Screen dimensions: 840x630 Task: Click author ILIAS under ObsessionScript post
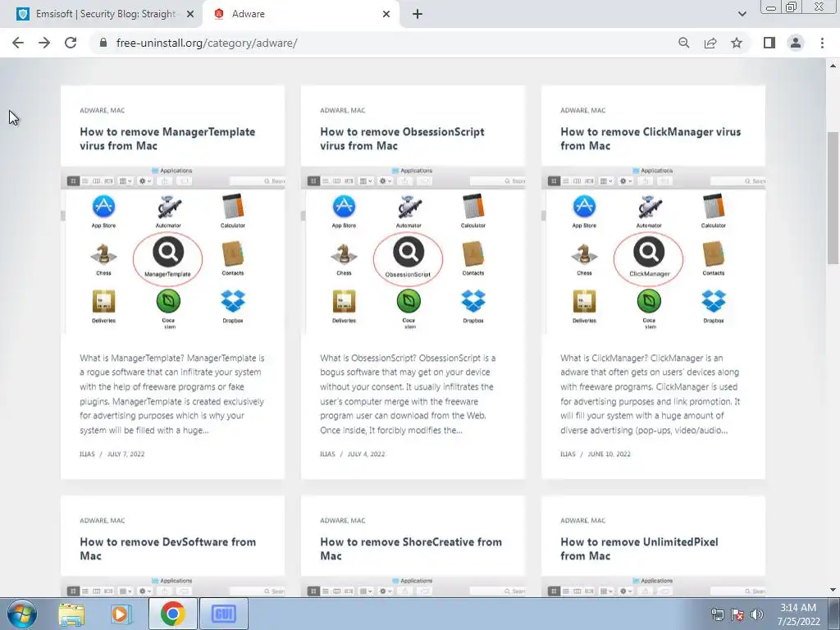327,454
